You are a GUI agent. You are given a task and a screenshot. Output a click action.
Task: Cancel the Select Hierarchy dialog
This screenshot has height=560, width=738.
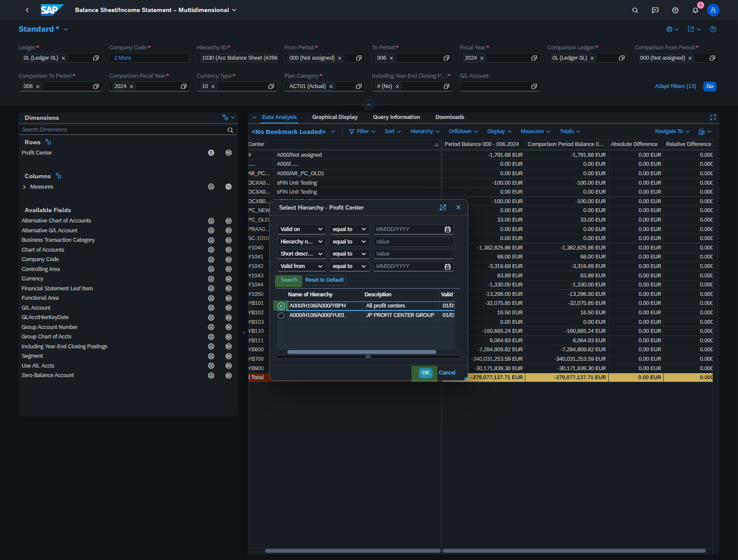click(447, 373)
